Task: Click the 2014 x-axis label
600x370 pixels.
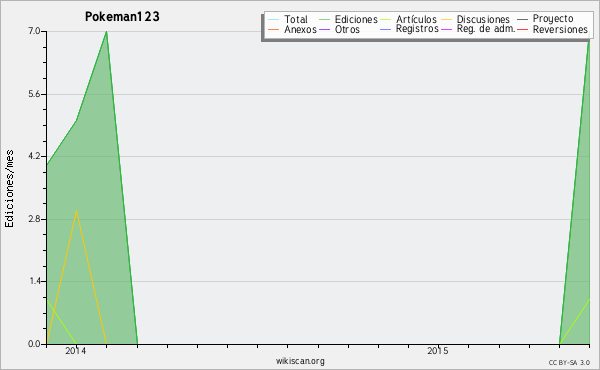Action: 76,350
